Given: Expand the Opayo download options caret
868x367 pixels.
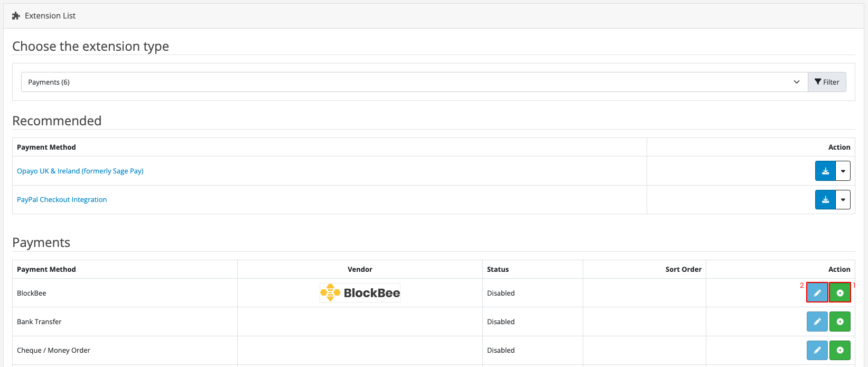Looking at the screenshot, I should tap(843, 171).
